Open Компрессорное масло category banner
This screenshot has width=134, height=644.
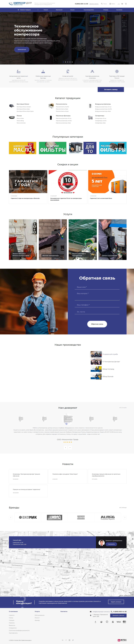tap(23, 148)
